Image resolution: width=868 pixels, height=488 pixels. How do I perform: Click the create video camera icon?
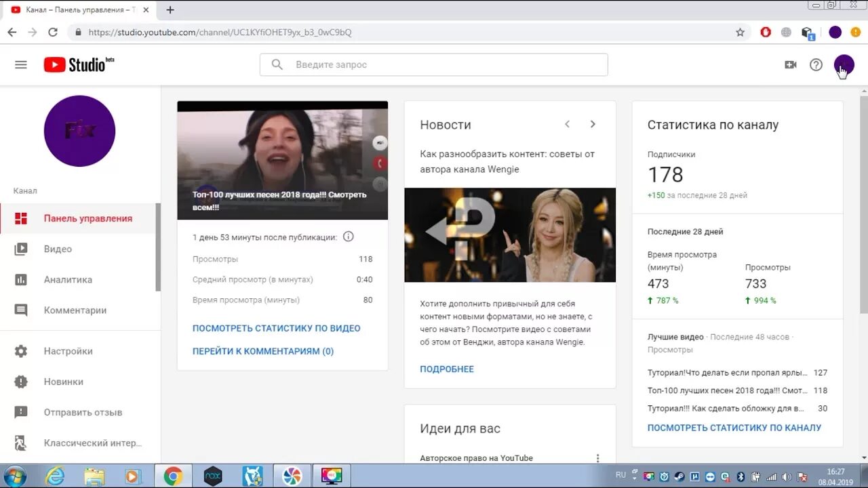pos(790,64)
